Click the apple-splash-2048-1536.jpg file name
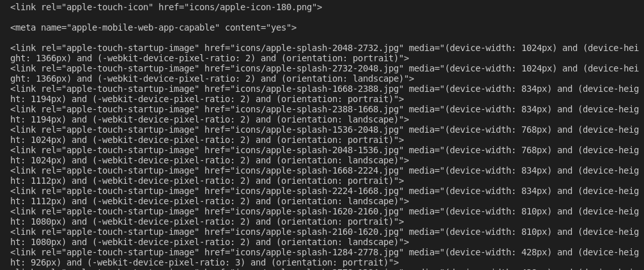This screenshot has height=270, width=644. (332, 151)
